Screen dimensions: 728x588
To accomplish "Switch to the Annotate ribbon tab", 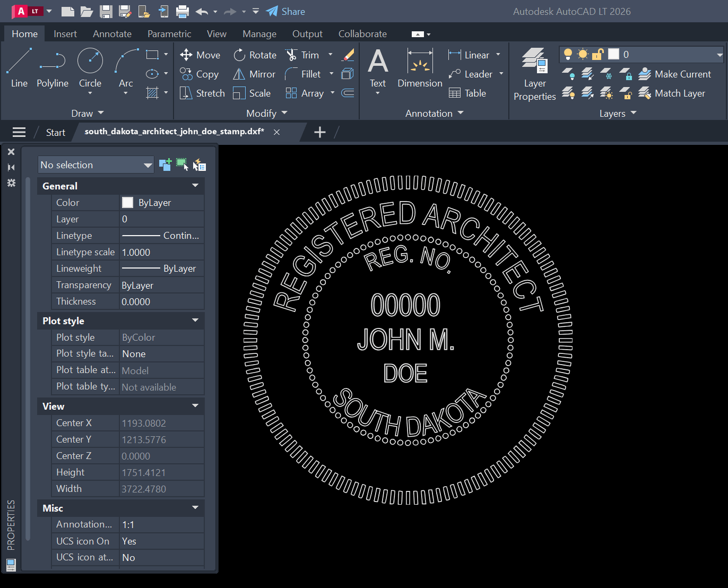I will point(112,34).
